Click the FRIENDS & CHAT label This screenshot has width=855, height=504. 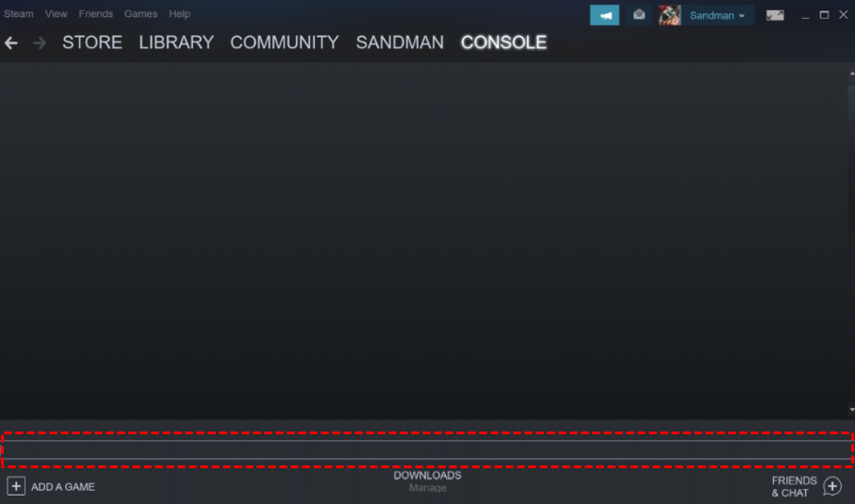[794, 486]
